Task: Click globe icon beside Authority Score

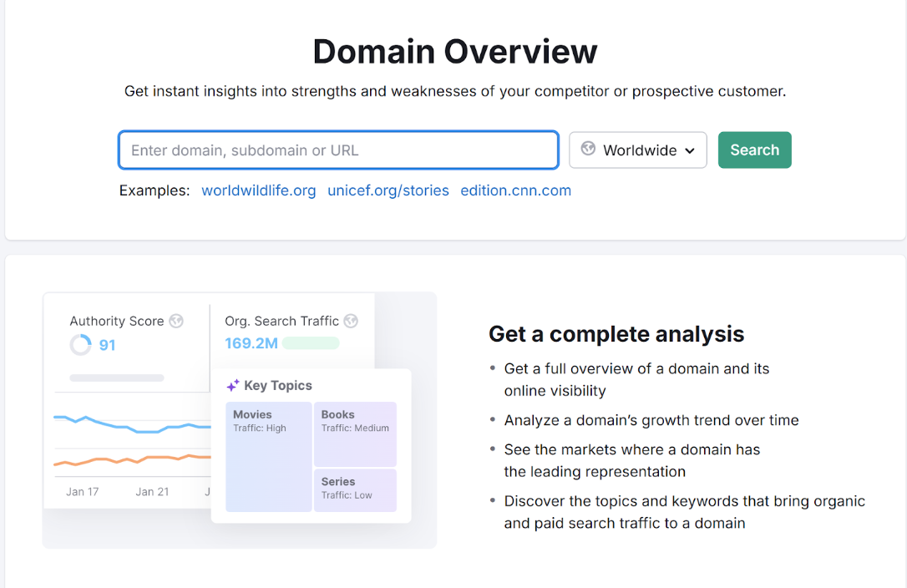Action: pos(175,321)
